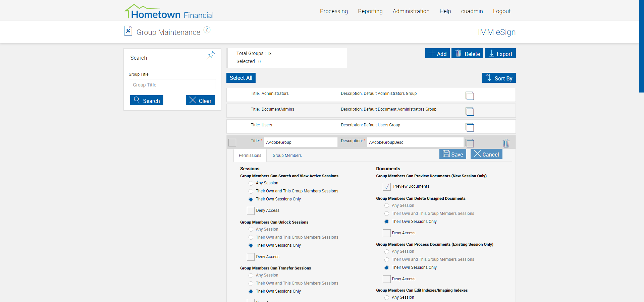The width and height of the screenshot is (644, 302).
Task: Click the Export button
Action: 500,54
